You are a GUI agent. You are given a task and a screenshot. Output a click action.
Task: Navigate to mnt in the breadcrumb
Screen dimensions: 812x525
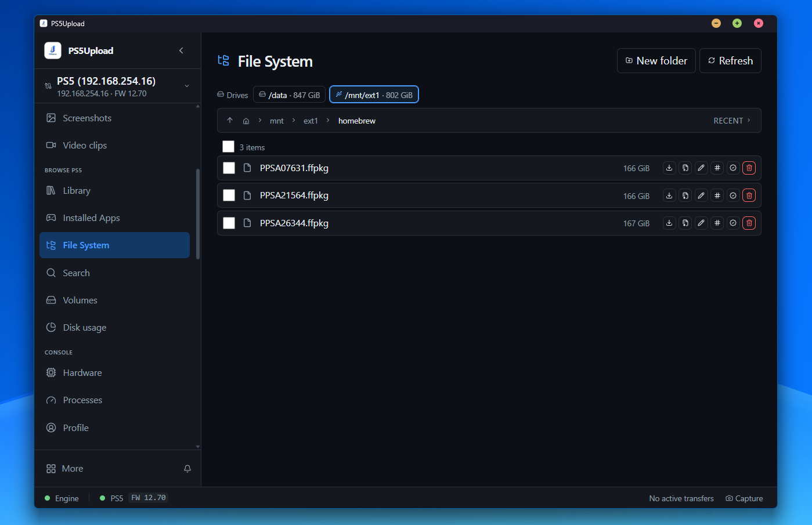[277, 121]
